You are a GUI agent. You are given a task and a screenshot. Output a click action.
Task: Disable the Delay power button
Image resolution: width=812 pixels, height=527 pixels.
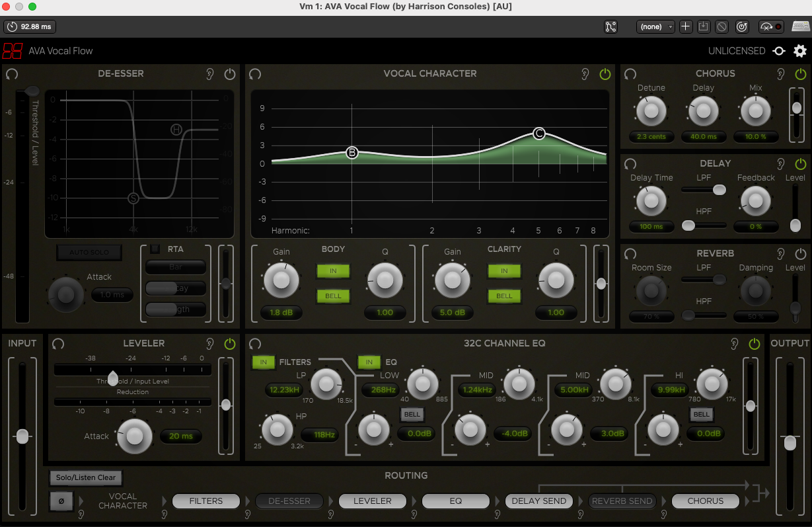coord(801,163)
